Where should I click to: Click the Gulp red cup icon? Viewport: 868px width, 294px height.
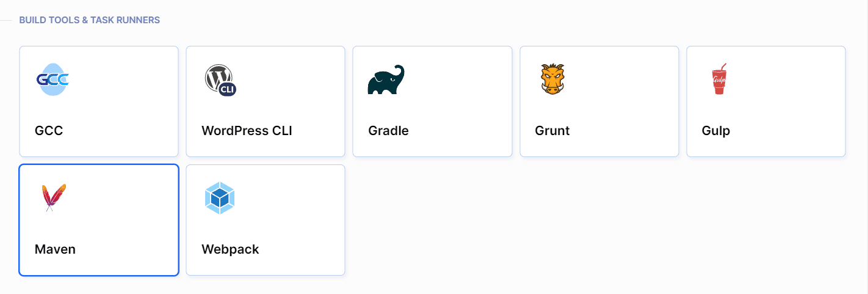pos(720,79)
